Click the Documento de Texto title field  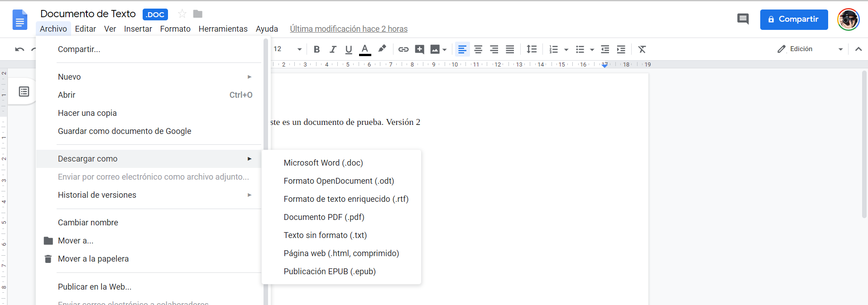[x=88, y=14]
